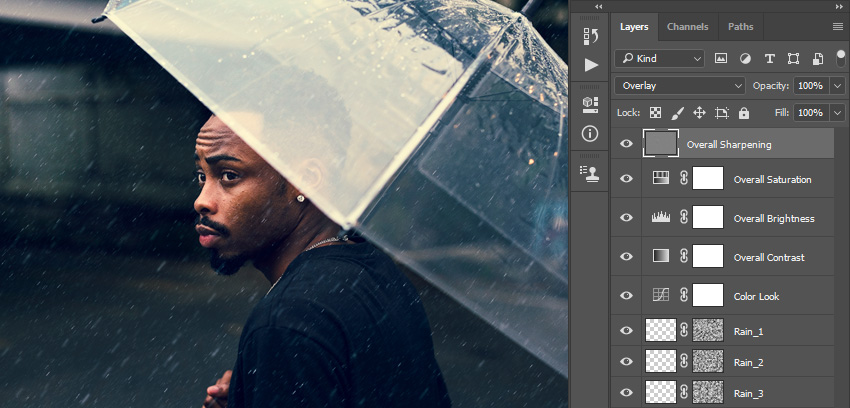Select the Overall Contrast layer name
850x408 pixels.
[x=769, y=257]
